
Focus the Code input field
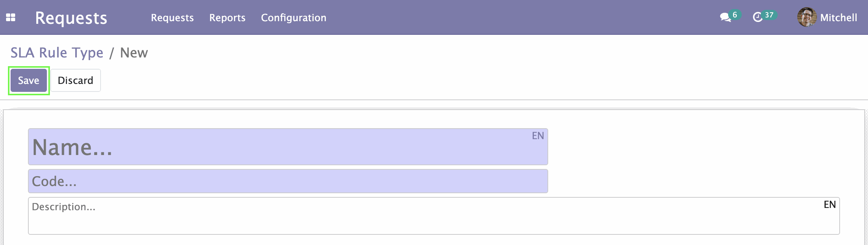click(x=288, y=181)
